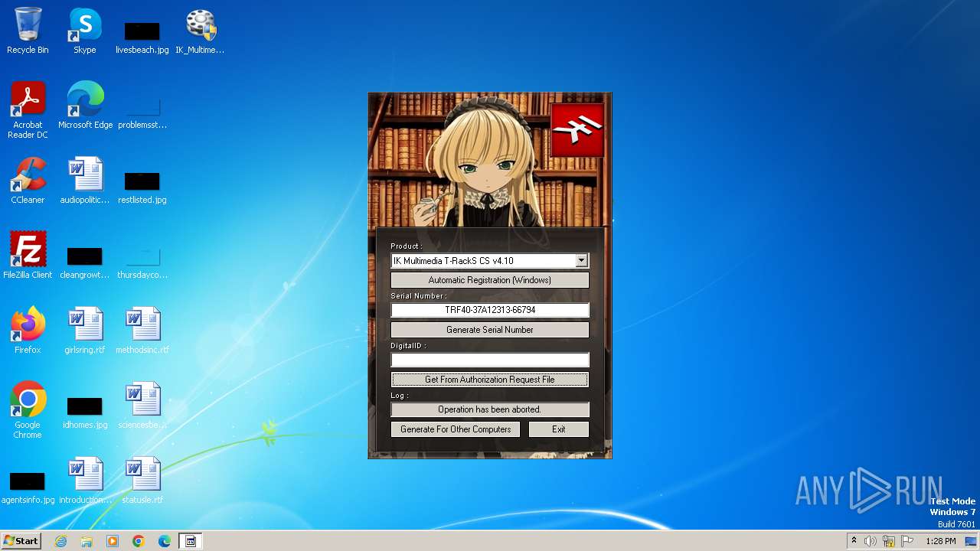Image resolution: width=980 pixels, height=551 pixels.
Task: Click Generate For Other Computers button
Action: [x=456, y=429]
